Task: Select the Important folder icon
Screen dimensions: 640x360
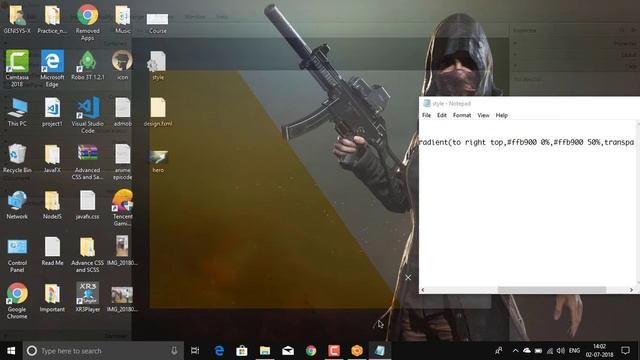Action: [x=52, y=298]
